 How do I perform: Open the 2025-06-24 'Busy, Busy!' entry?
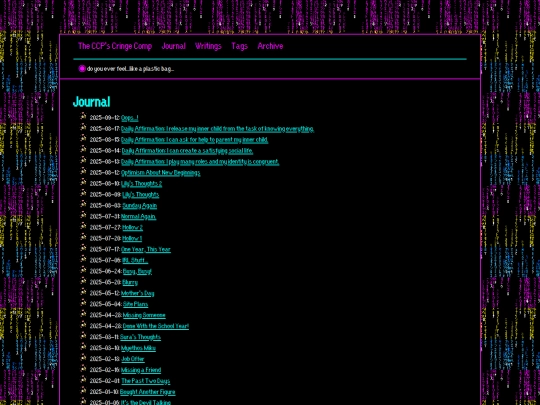tap(137, 271)
